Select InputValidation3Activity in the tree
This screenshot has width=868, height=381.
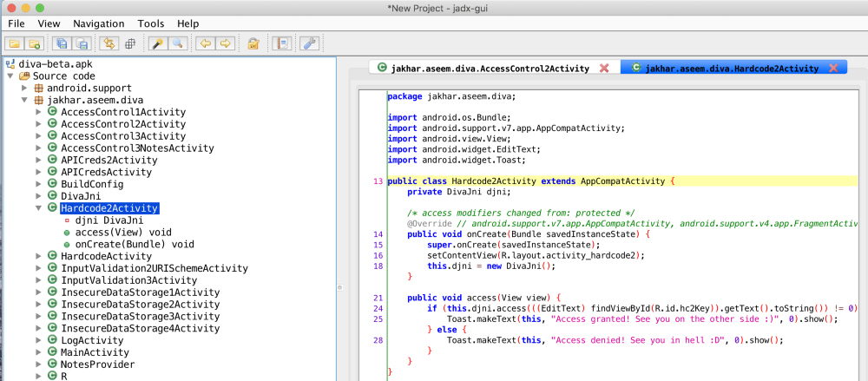[x=129, y=280]
